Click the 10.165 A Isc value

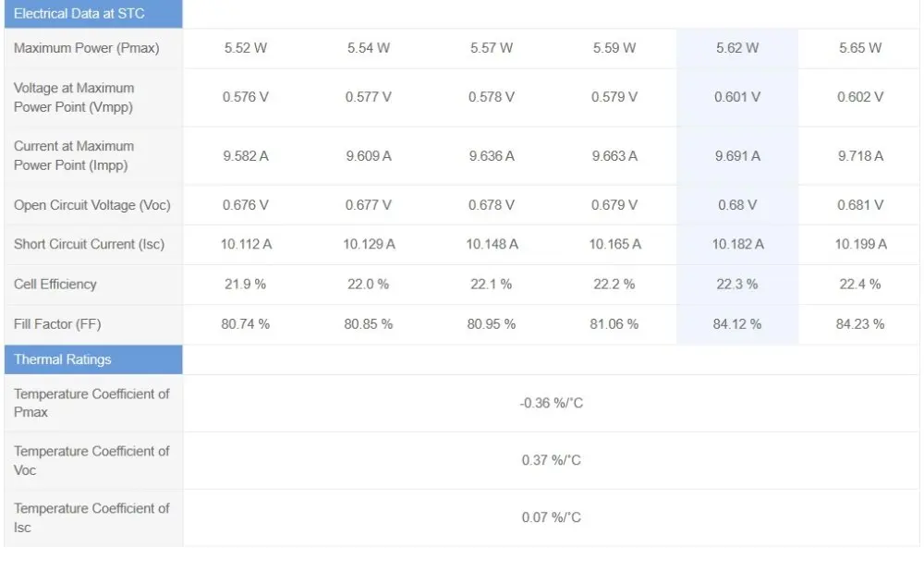click(615, 244)
